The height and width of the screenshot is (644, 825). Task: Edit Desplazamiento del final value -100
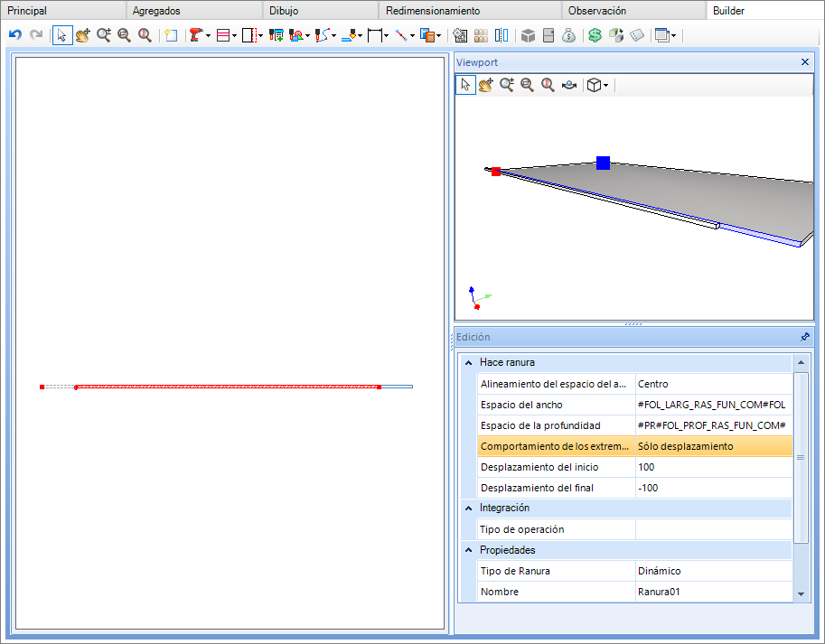coord(714,488)
